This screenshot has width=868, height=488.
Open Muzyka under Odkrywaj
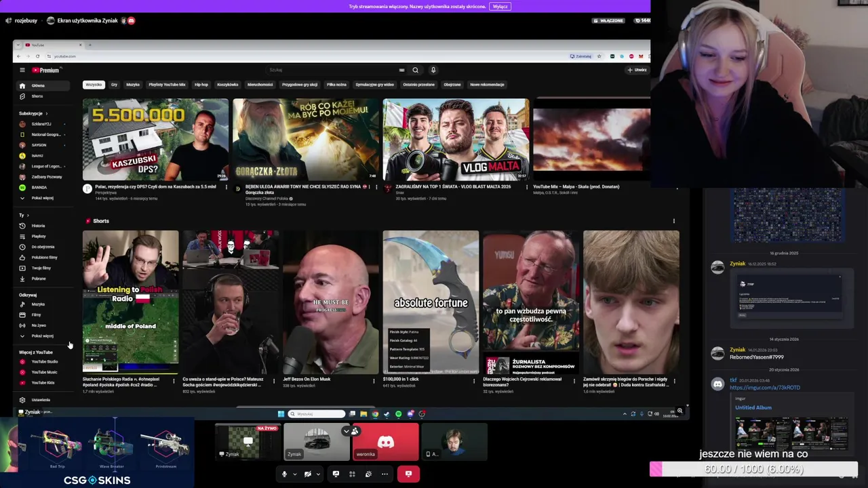43,304
